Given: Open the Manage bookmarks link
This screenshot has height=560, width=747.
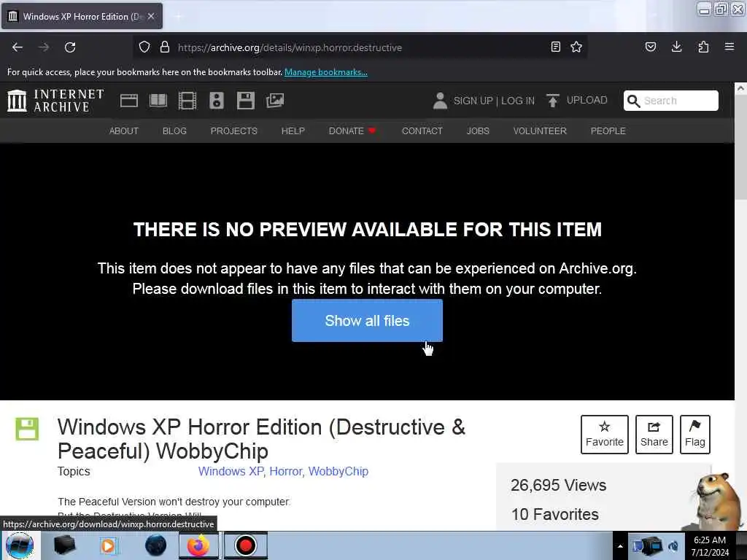Looking at the screenshot, I should [x=326, y=72].
